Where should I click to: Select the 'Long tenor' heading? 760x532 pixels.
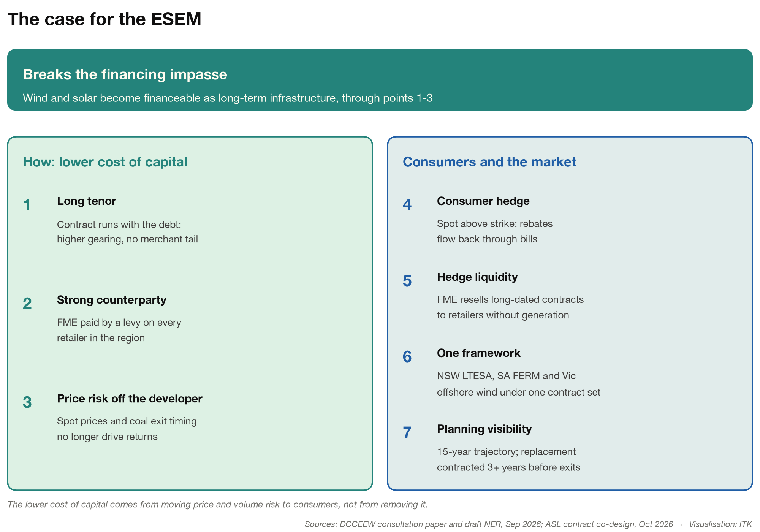(x=87, y=201)
